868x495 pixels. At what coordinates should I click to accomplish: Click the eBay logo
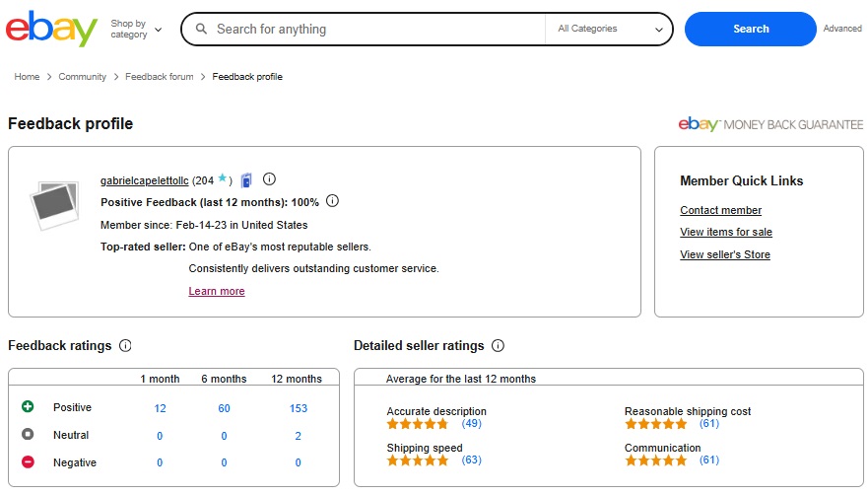[x=51, y=30]
